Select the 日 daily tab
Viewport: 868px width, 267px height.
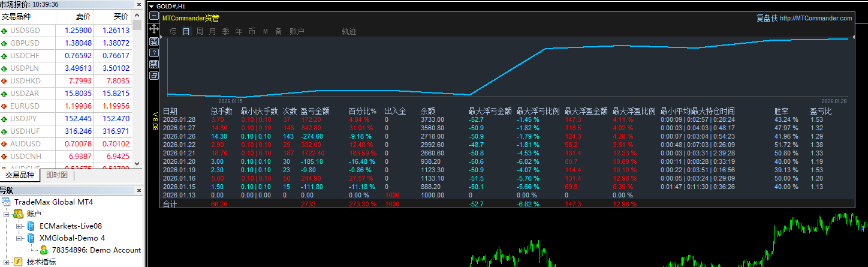(186, 31)
